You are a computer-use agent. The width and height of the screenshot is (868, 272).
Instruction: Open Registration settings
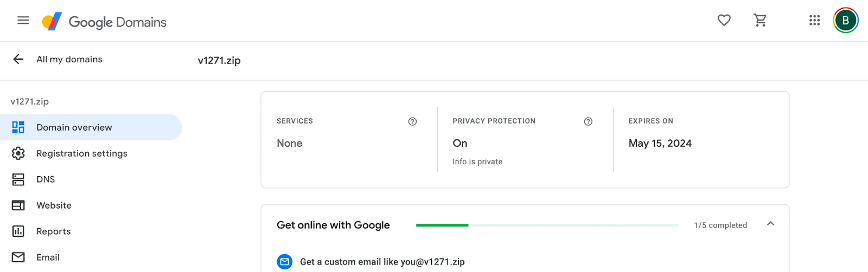(x=81, y=153)
